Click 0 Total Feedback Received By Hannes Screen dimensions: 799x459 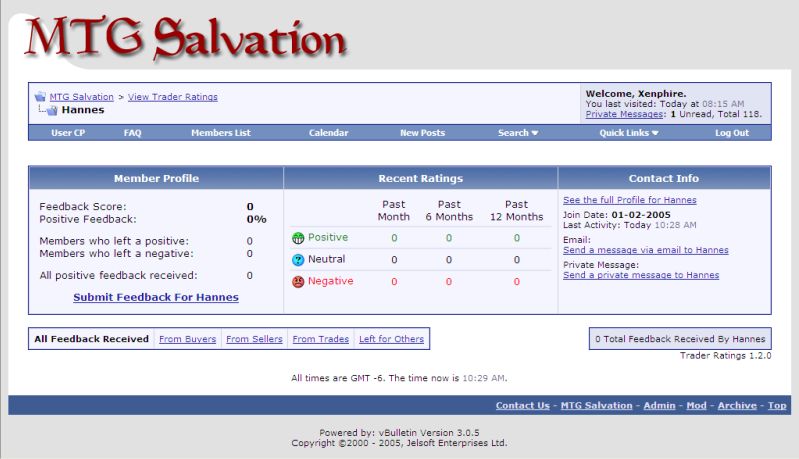(x=680, y=339)
